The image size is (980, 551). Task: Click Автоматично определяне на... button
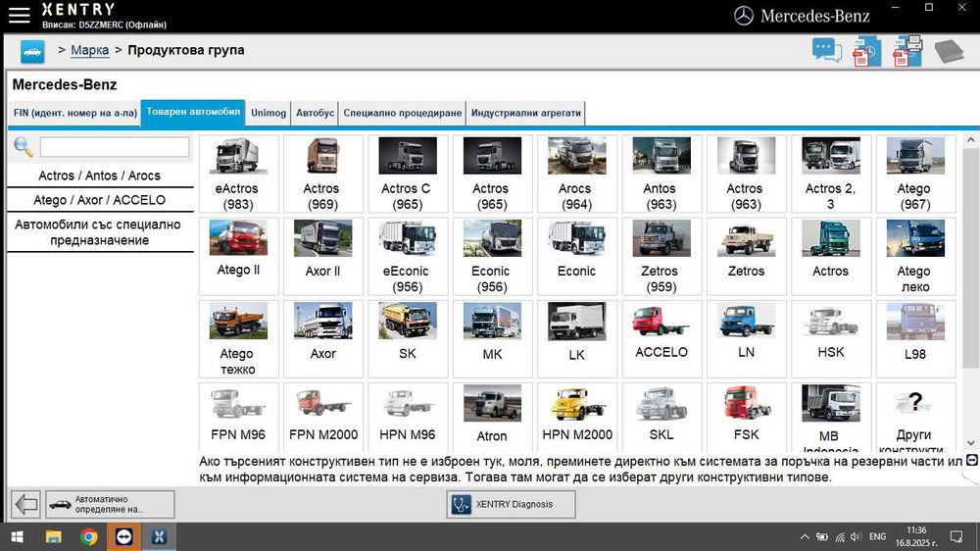click(x=110, y=504)
